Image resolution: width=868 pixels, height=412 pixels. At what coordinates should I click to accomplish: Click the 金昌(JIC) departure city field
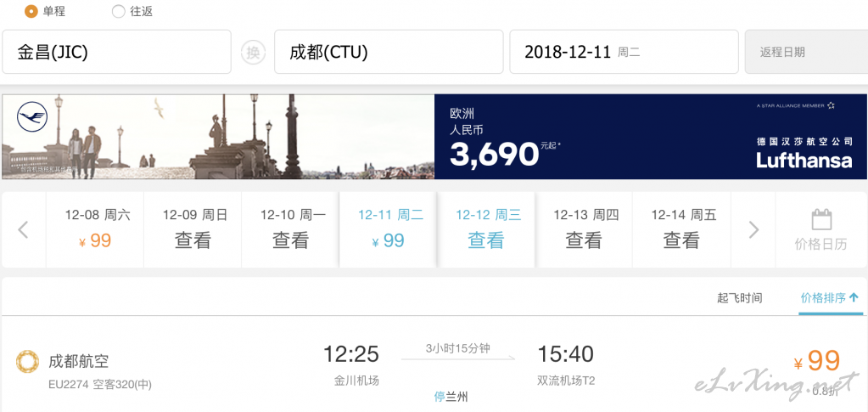[116, 52]
